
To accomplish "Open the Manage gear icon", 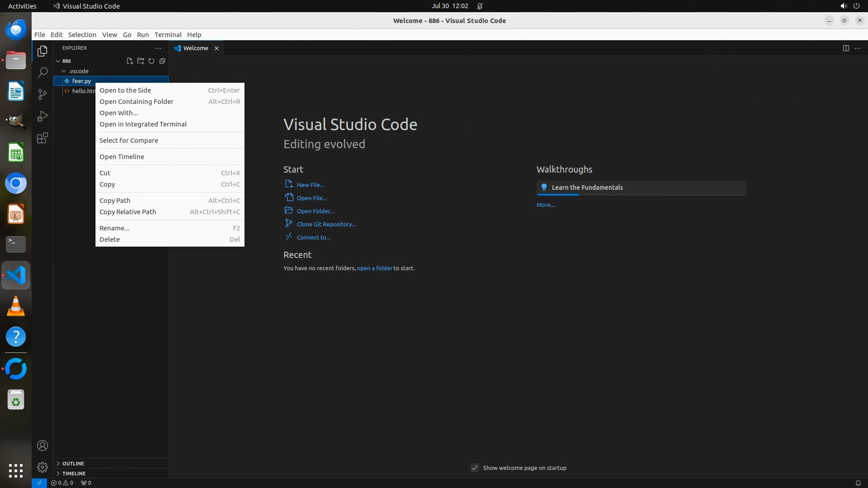I will point(42,467).
